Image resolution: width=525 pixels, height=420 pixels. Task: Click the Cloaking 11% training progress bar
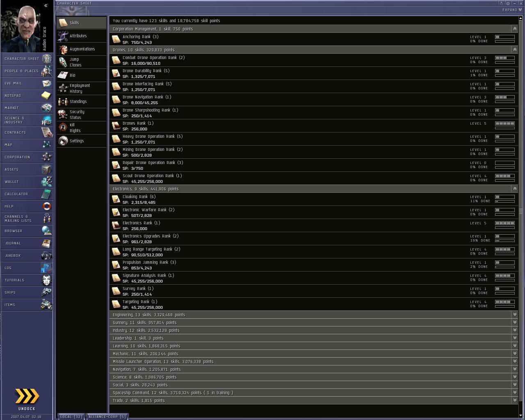point(505,201)
